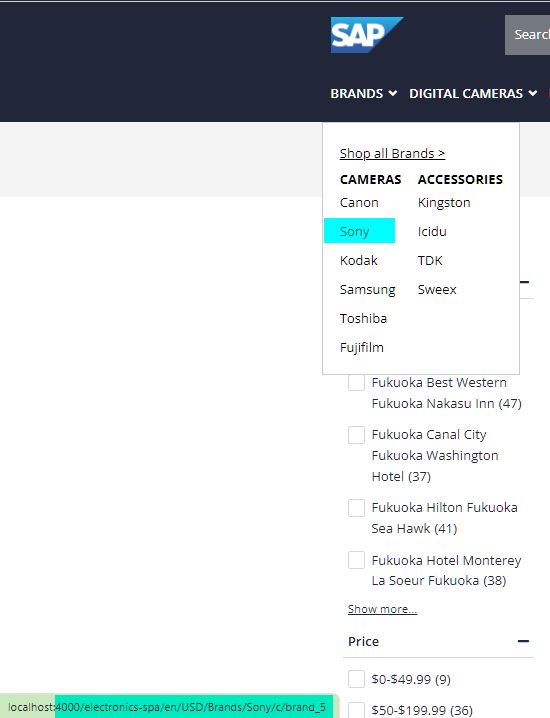Open Icidu accessories brand

point(432,231)
